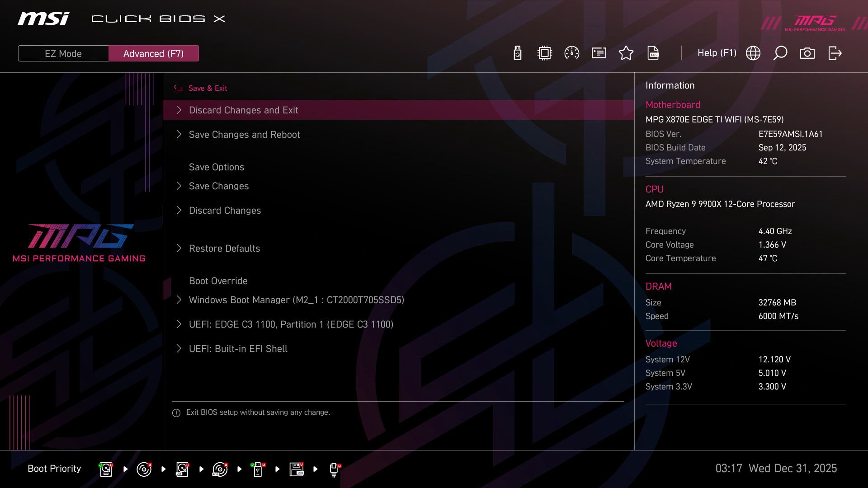Open the search magnifier icon

pyautogui.click(x=780, y=53)
